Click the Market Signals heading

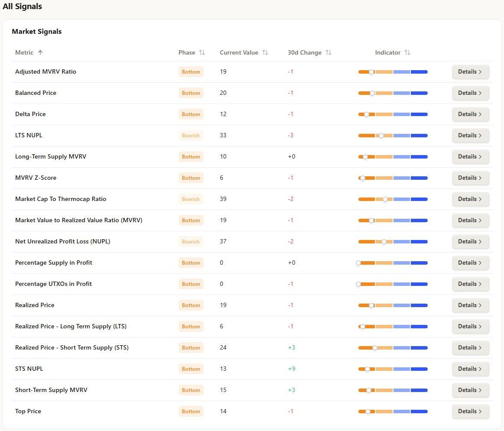point(37,32)
